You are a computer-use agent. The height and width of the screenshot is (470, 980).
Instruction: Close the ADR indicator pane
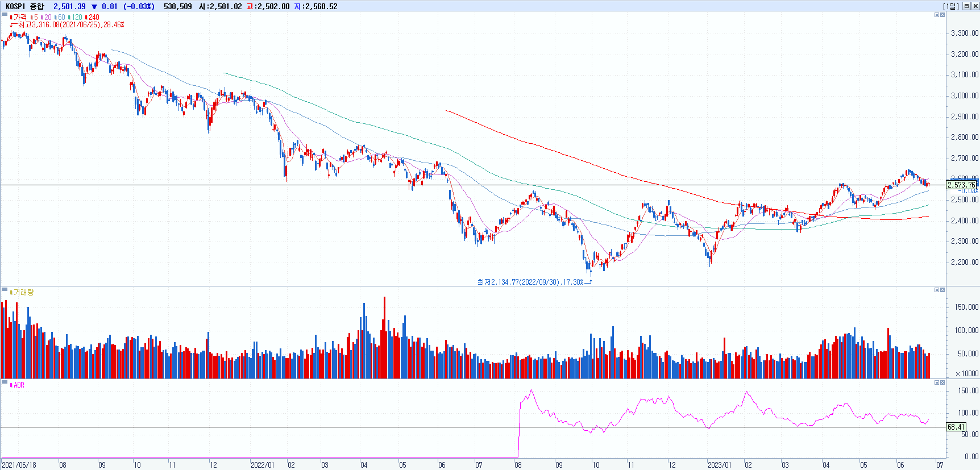coord(942,382)
